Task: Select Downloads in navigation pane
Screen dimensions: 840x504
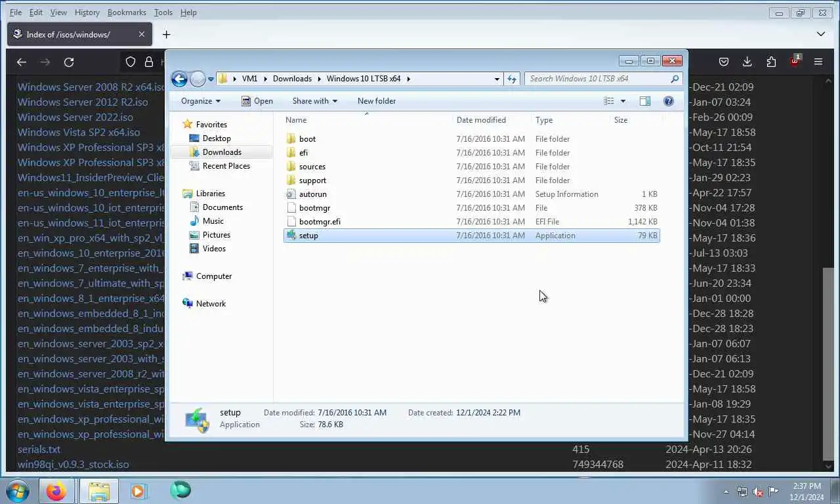Action: pos(222,152)
